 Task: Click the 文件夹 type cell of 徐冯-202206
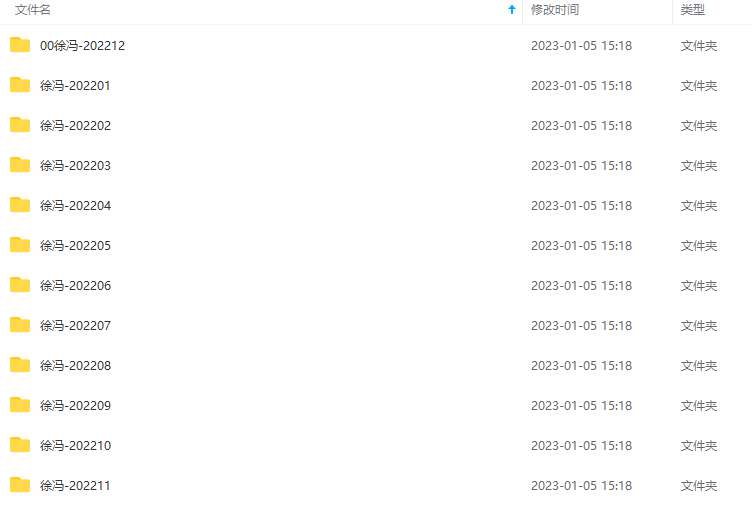click(x=699, y=286)
